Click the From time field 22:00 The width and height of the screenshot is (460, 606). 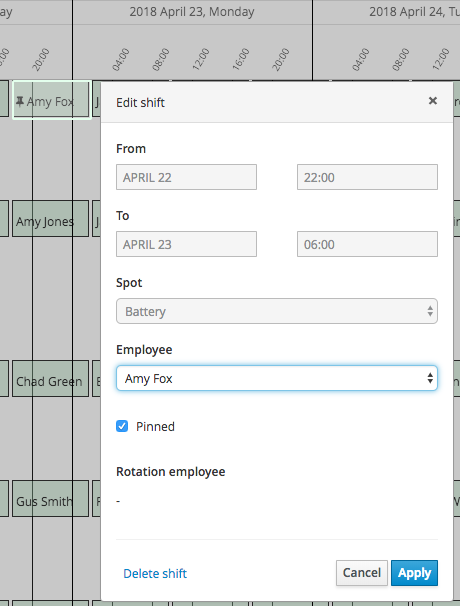(x=367, y=177)
